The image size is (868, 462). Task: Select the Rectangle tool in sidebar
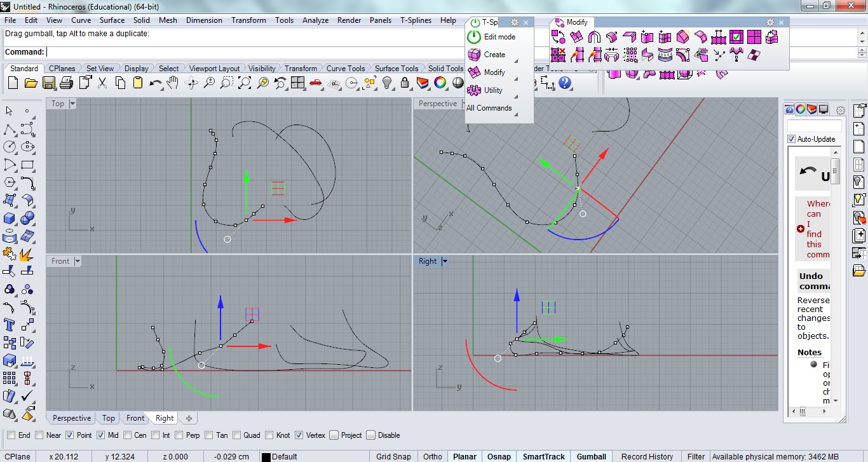27,165
